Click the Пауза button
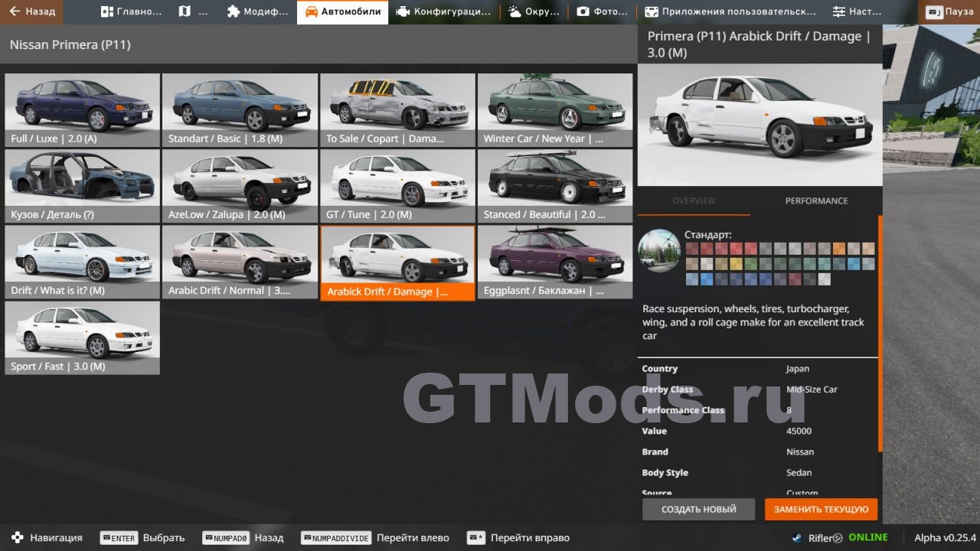The height and width of the screenshot is (551, 980). [949, 11]
